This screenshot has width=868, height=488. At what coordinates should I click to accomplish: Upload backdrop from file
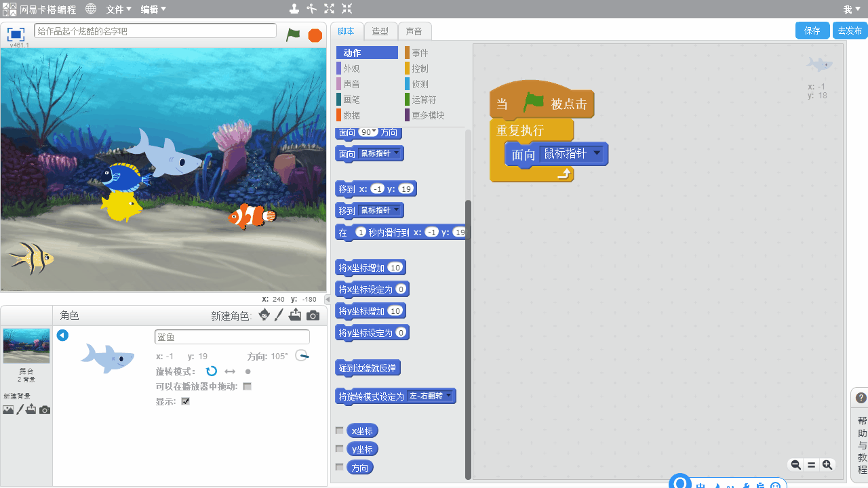(x=31, y=409)
